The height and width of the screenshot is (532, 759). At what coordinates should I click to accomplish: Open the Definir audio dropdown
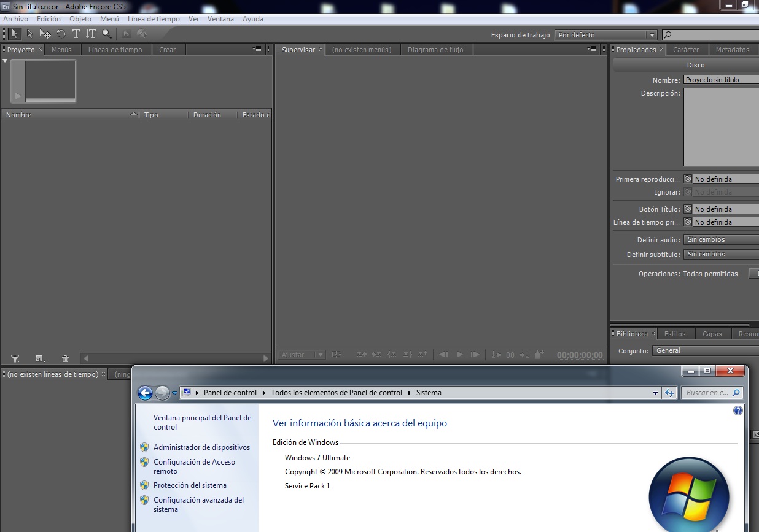[721, 240]
